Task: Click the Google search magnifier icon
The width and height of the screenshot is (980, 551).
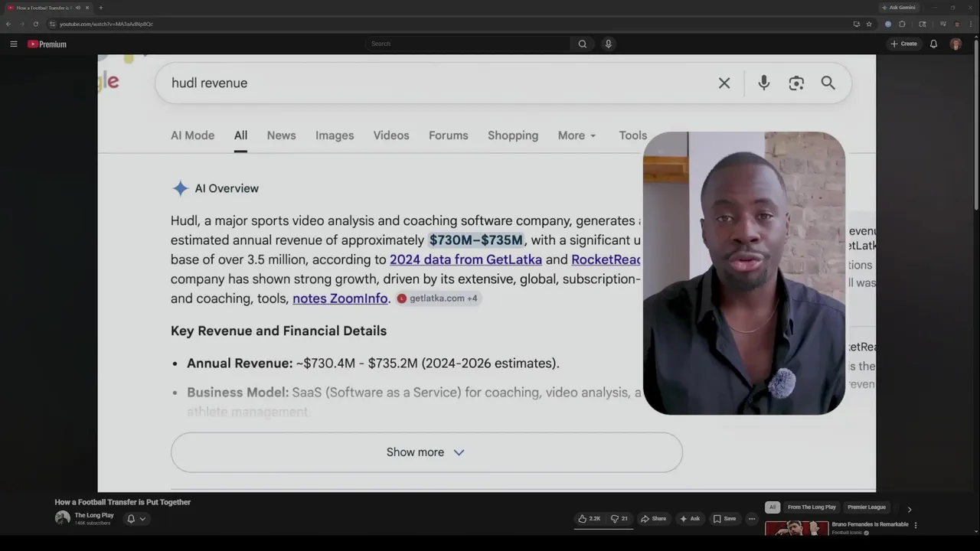Action: tap(828, 83)
